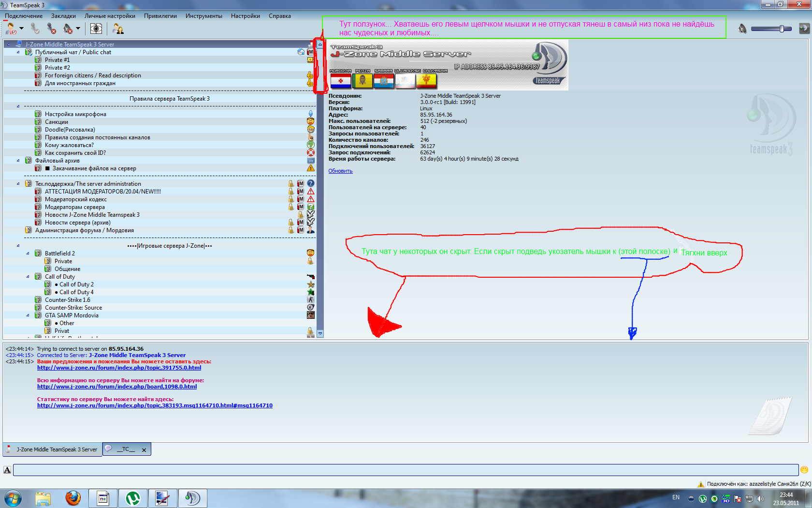
Task: Switch to J-Zone Middle TeamSpeak 3 Server chat tab
Action: click(x=52, y=449)
